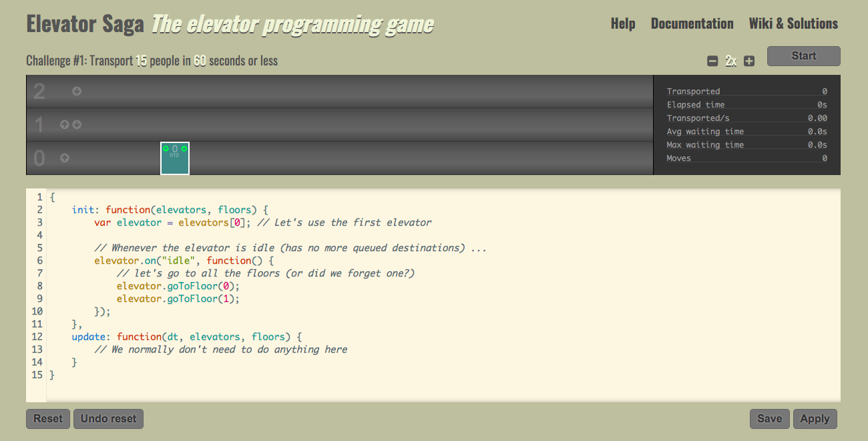868x441 pixels.
Task: Click the Avg waiting time stat row
Action: pyautogui.click(x=746, y=132)
